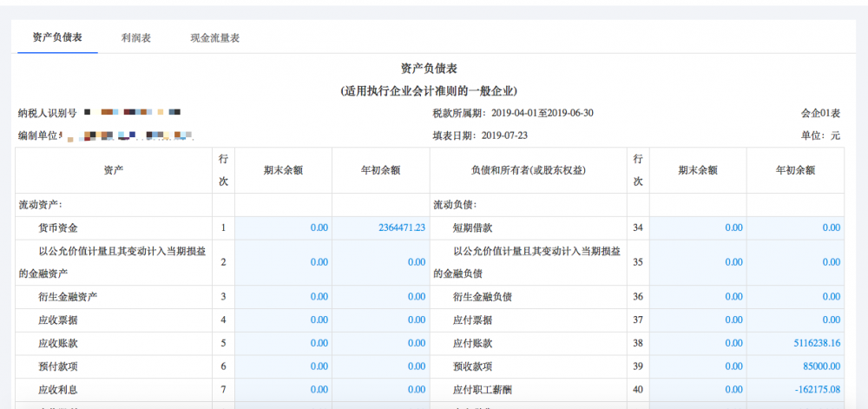Focus the 预付款项 年初余额 field
Image resolution: width=868 pixels, height=409 pixels.
380,366
